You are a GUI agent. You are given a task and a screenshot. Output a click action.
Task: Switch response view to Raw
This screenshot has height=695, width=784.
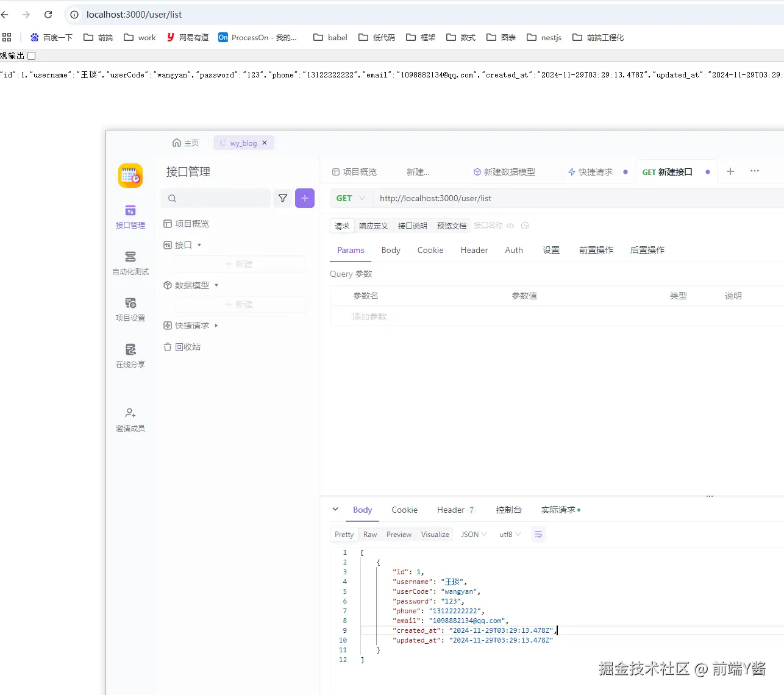tap(370, 535)
